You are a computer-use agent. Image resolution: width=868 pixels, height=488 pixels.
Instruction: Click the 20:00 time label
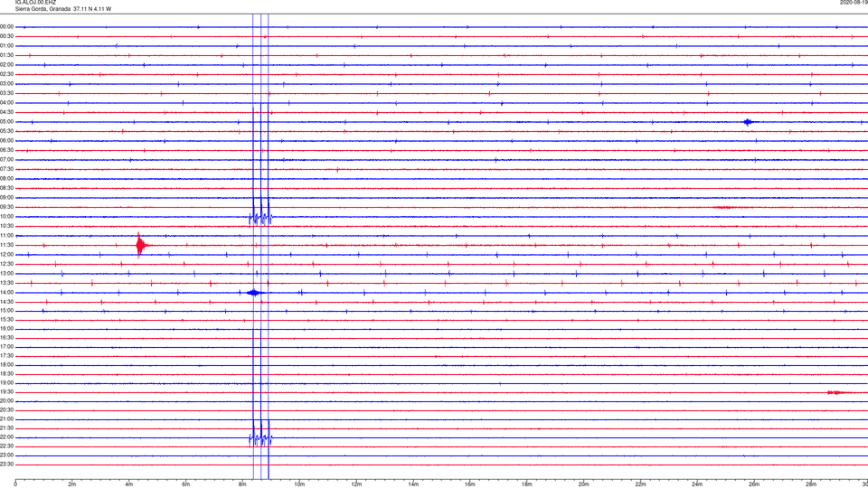tap(7, 401)
